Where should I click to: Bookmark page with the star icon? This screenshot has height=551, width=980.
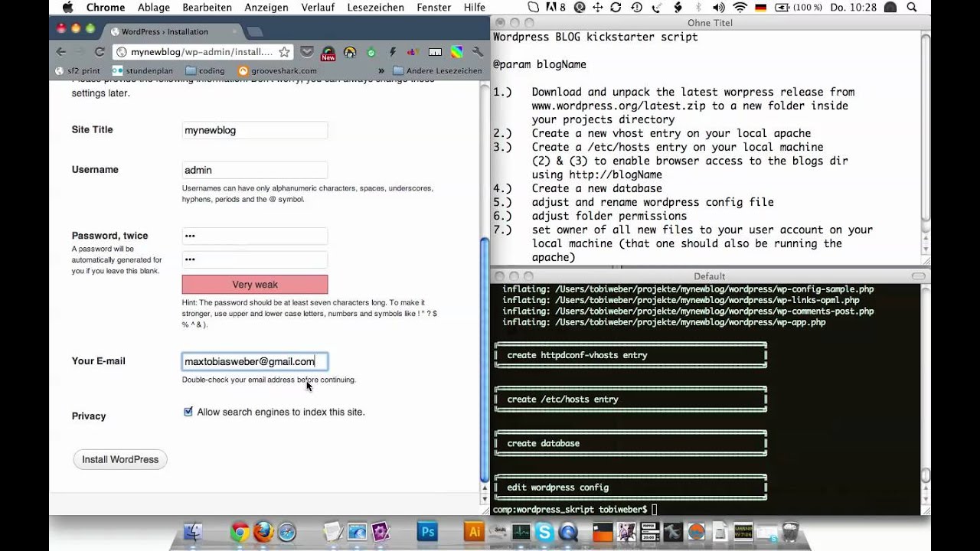click(284, 52)
